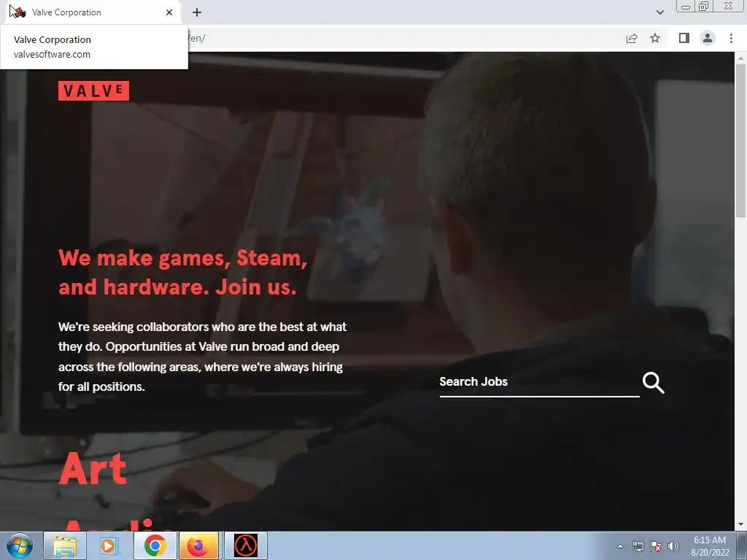Viewport: 747px width, 560px height.
Task: Click the Show desktop button
Action: click(742, 545)
